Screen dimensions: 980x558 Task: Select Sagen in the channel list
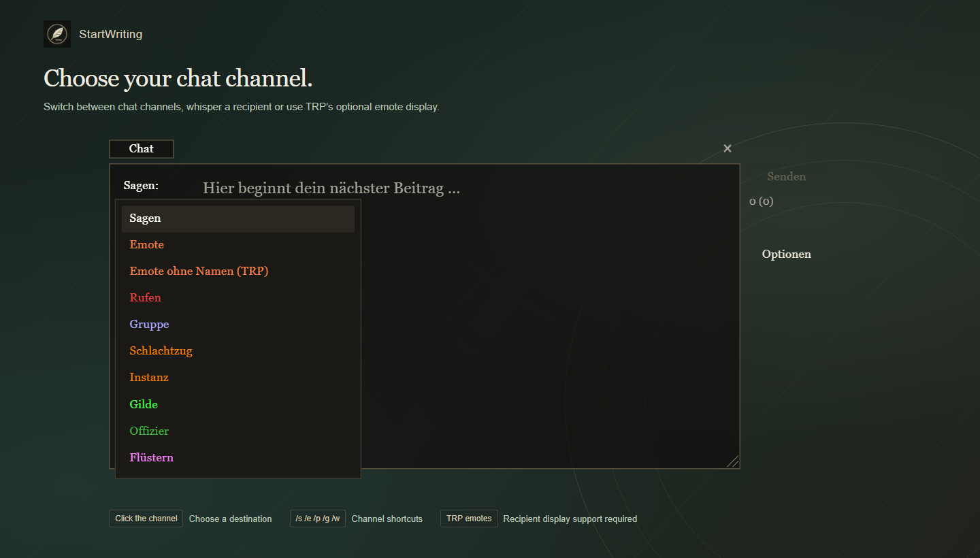tap(238, 218)
